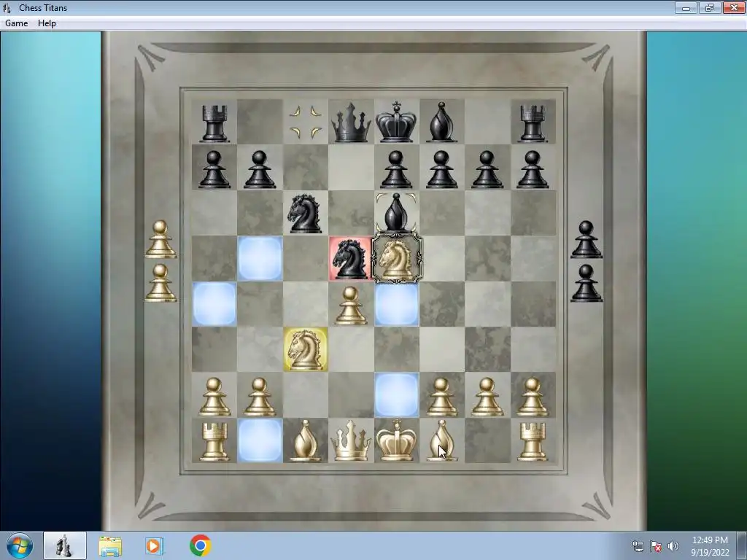Screen dimensions: 747x560
Task: Select the black bishop on e6
Action: coord(396,214)
